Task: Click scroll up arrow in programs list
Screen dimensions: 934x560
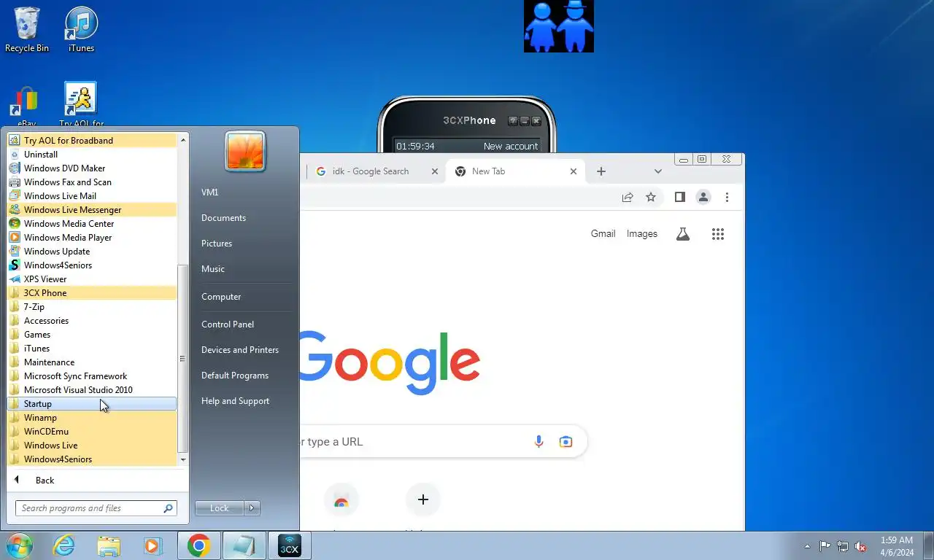Action: [183, 139]
